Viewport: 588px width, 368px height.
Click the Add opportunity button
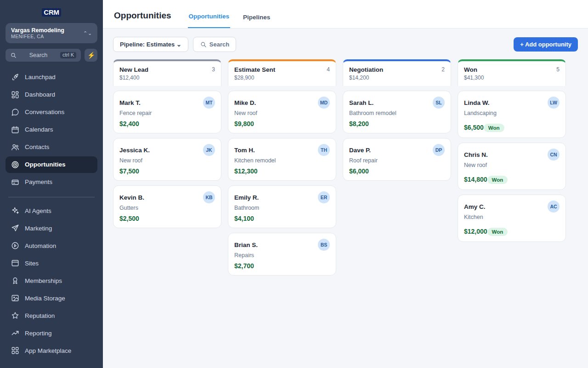[546, 45]
